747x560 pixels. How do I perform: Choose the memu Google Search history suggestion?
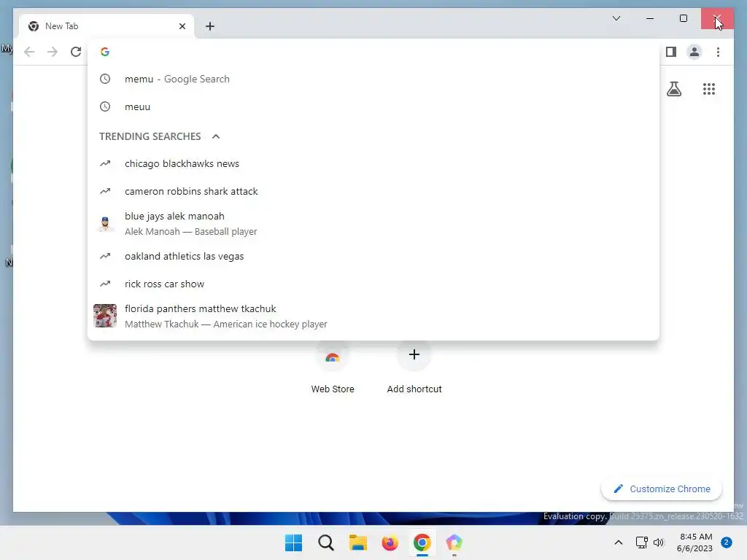point(373,79)
